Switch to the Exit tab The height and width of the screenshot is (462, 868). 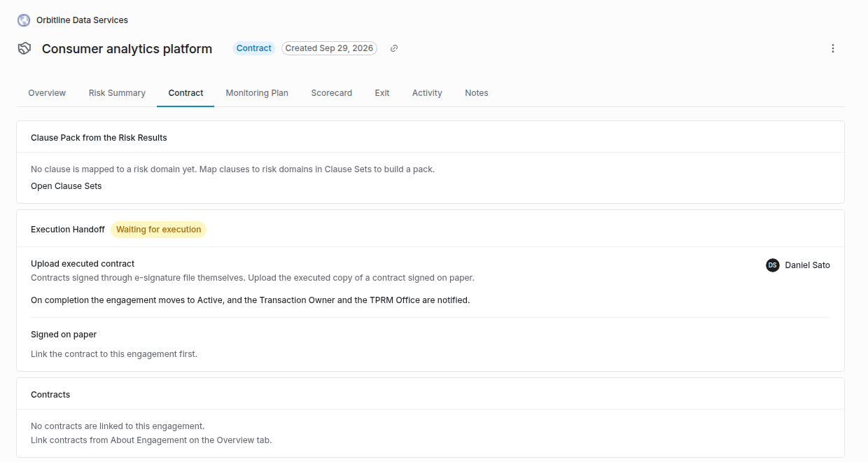382,93
